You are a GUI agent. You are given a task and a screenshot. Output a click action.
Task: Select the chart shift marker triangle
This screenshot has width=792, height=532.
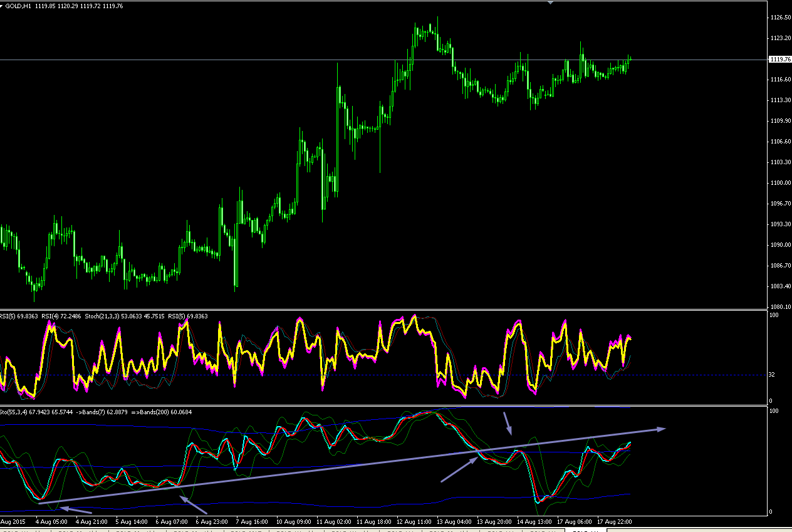pyautogui.click(x=550, y=2)
